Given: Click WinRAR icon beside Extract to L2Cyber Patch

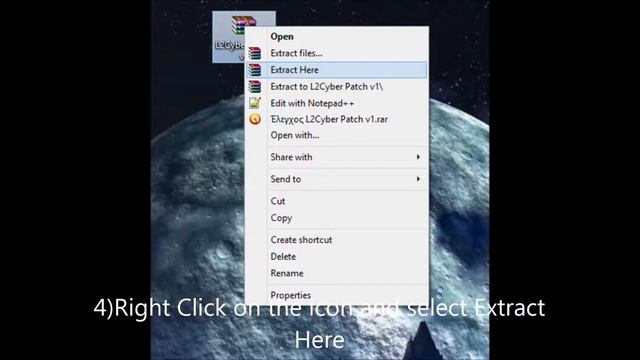Looking at the screenshot, I should coord(255,87).
